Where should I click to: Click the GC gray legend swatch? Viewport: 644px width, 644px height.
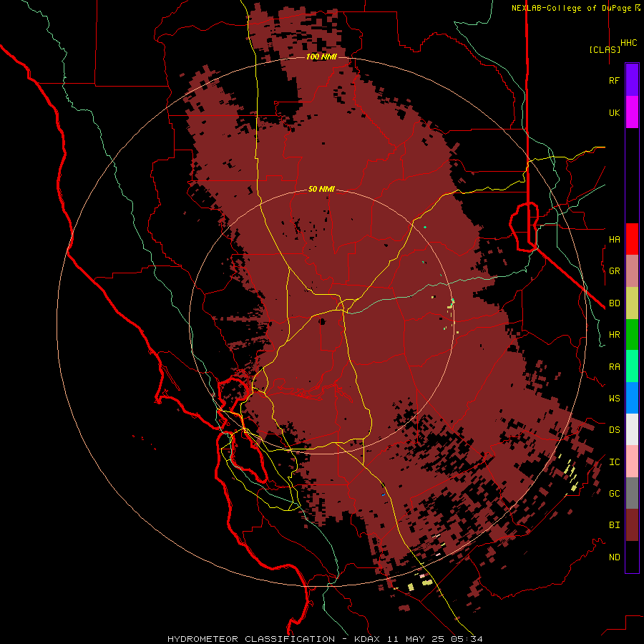[632, 493]
